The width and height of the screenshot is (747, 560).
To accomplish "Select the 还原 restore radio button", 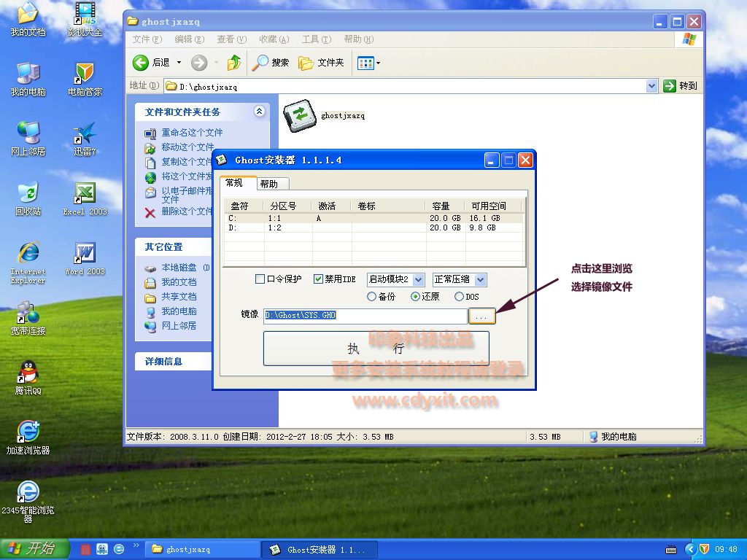I will click(415, 297).
